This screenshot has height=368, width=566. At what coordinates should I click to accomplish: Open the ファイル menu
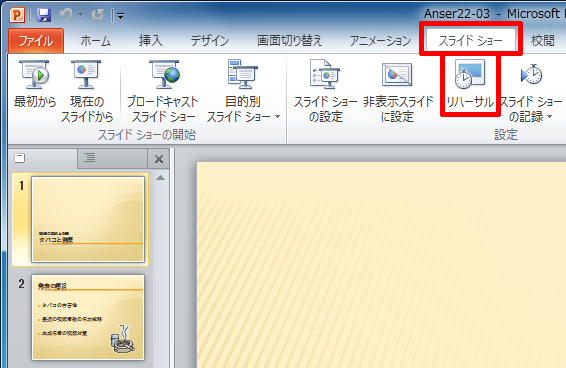pyautogui.click(x=36, y=40)
